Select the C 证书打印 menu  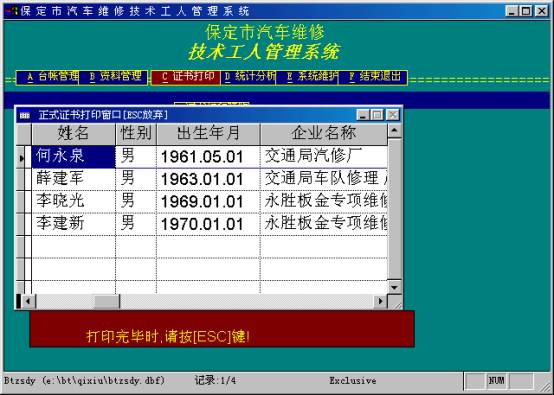click(x=186, y=77)
